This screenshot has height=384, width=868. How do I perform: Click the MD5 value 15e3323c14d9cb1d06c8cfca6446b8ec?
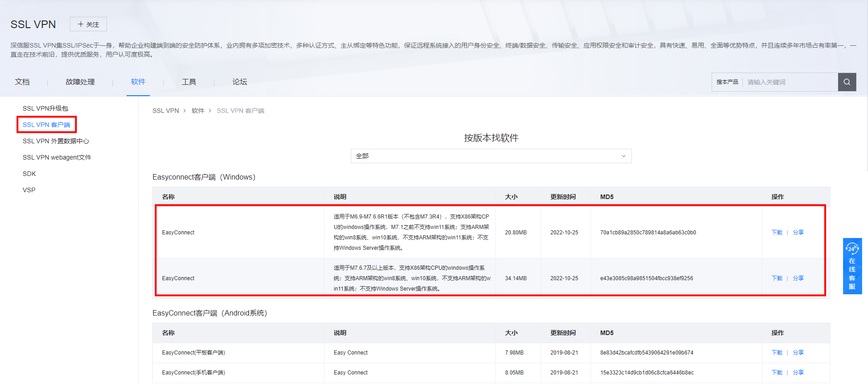pos(647,373)
